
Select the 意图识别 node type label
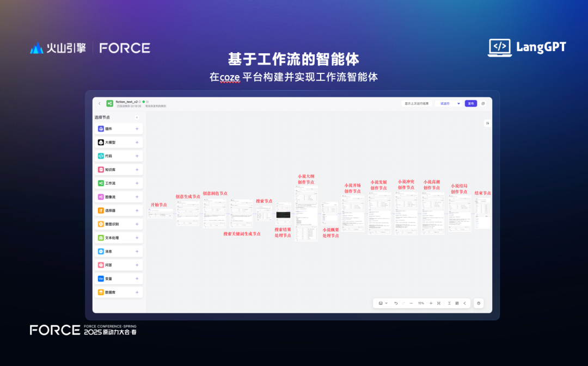[x=112, y=224]
